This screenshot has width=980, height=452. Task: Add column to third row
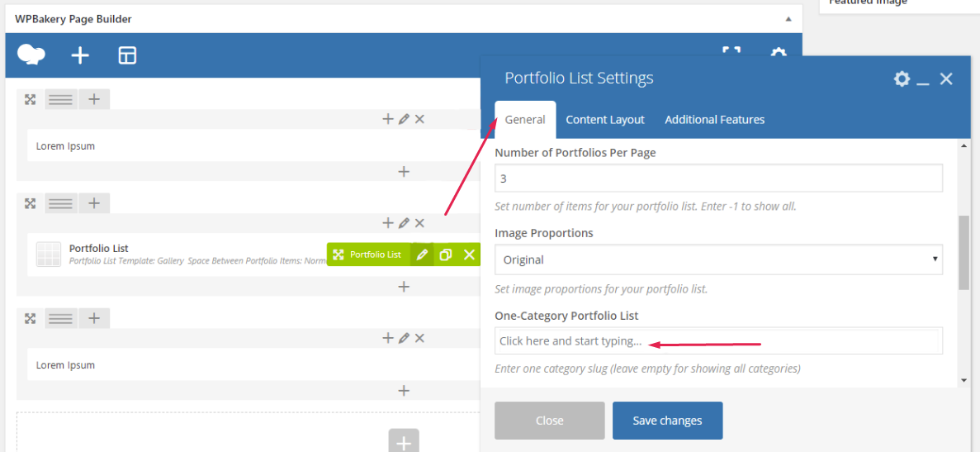tap(94, 317)
